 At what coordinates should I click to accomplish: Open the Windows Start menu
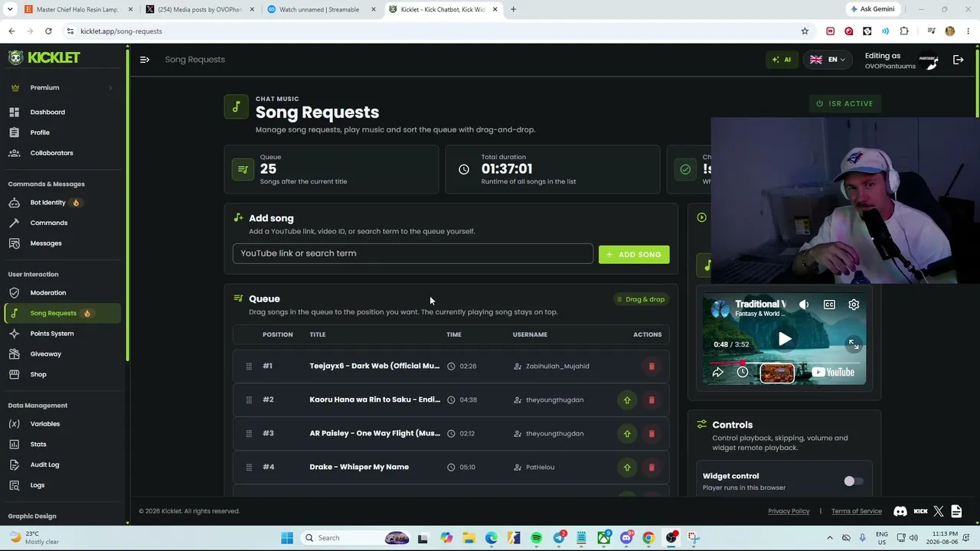287,538
